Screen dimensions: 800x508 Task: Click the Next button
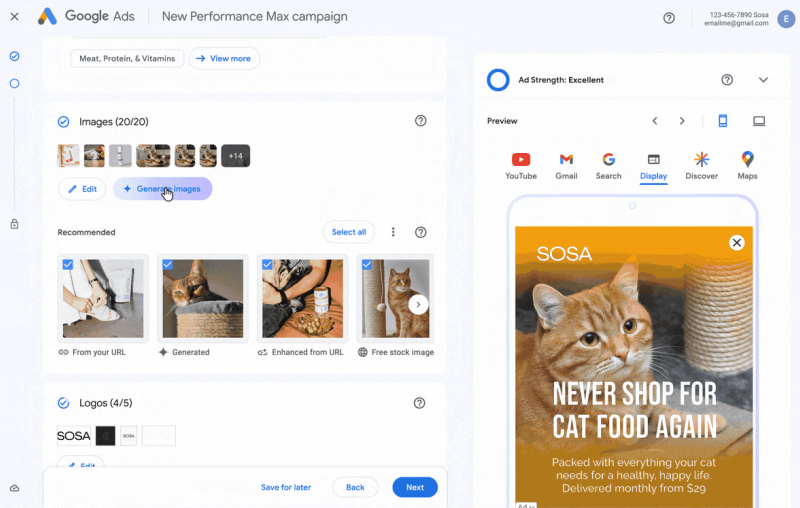point(414,487)
